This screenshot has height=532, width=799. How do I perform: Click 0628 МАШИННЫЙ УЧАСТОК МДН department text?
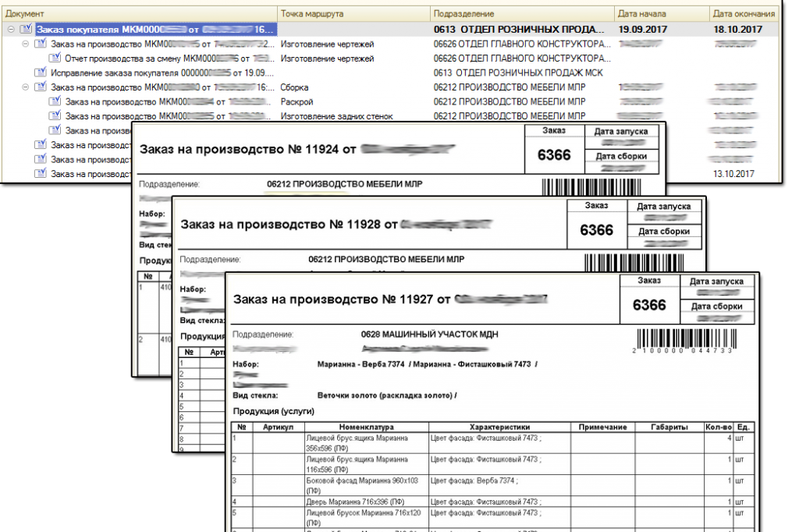[430, 335]
